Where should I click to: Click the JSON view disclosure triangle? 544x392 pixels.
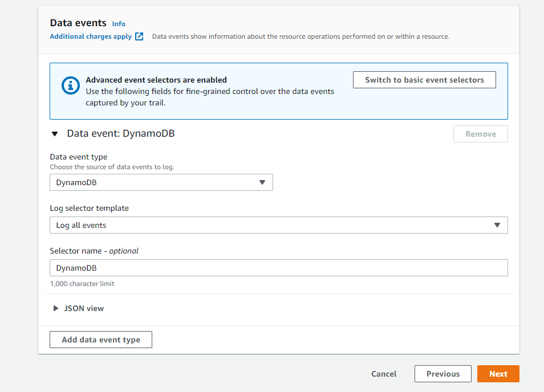click(x=55, y=308)
